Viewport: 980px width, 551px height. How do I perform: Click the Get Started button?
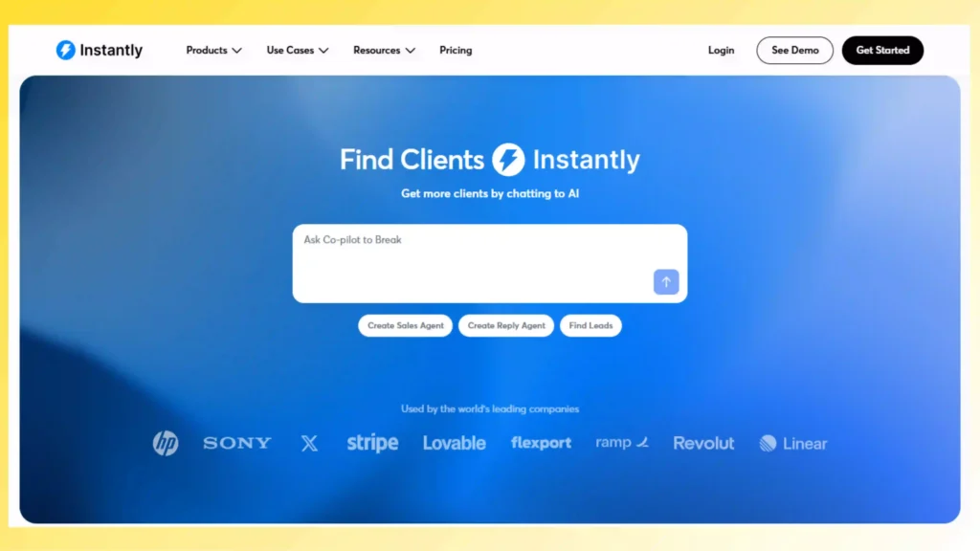pyautogui.click(x=882, y=50)
